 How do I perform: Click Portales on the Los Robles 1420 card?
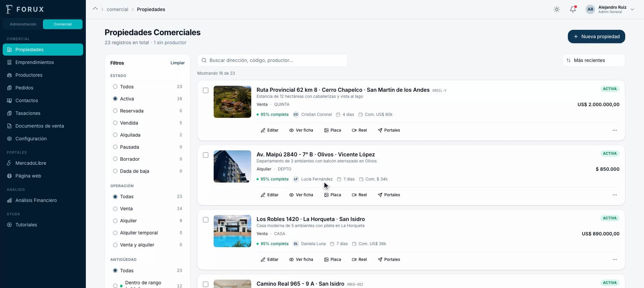pos(389,260)
